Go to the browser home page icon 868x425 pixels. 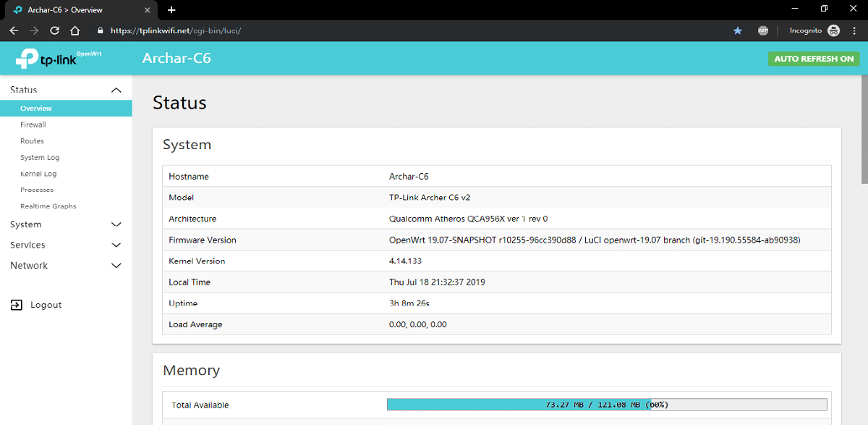pyautogui.click(x=75, y=31)
